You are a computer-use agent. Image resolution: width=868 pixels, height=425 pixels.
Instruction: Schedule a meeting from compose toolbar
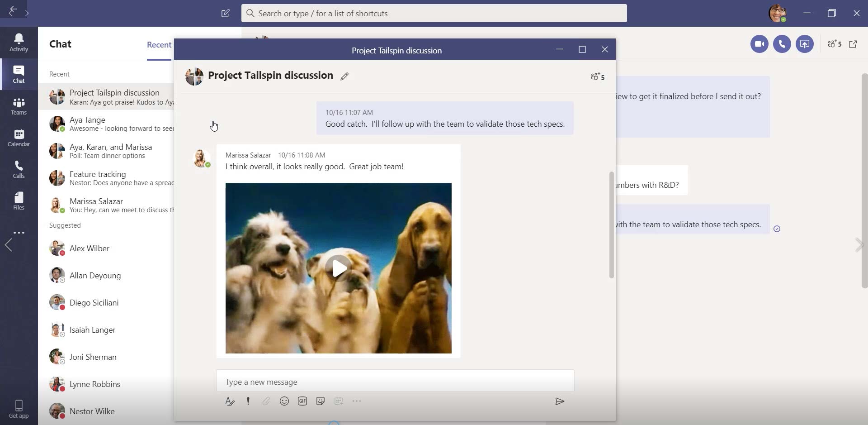point(339,401)
